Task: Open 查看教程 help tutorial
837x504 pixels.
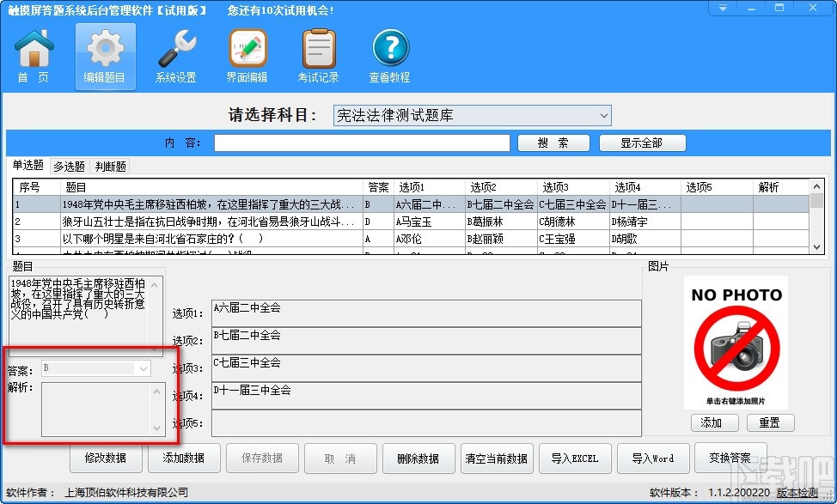Action: pyautogui.click(x=389, y=54)
